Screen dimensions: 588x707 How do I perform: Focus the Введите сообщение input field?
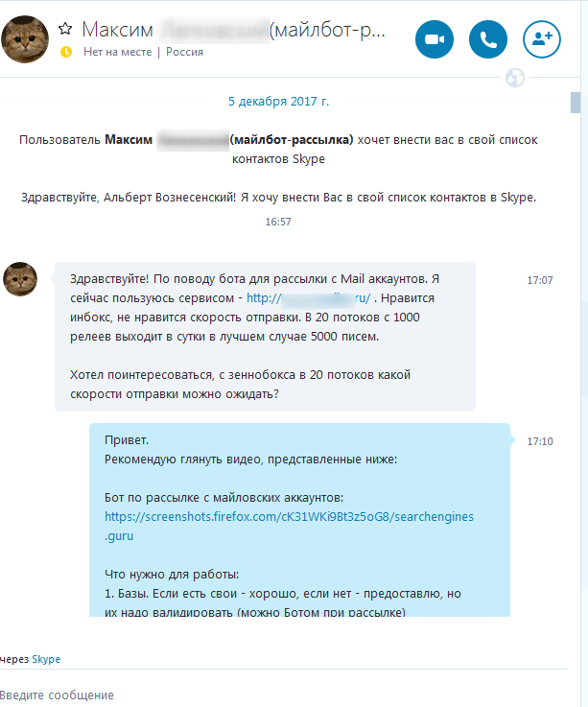click(284, 695)
